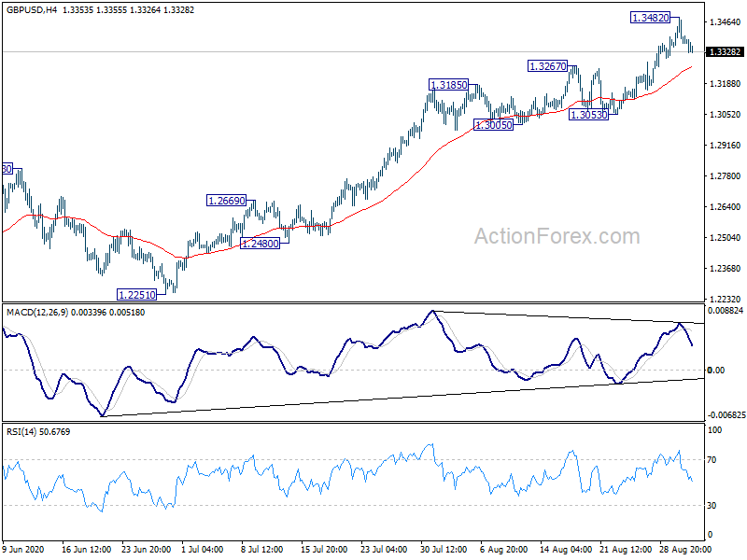747x560 pixels.
Task: Click the 1.30520 price axis value
Action: click(726, 114)
